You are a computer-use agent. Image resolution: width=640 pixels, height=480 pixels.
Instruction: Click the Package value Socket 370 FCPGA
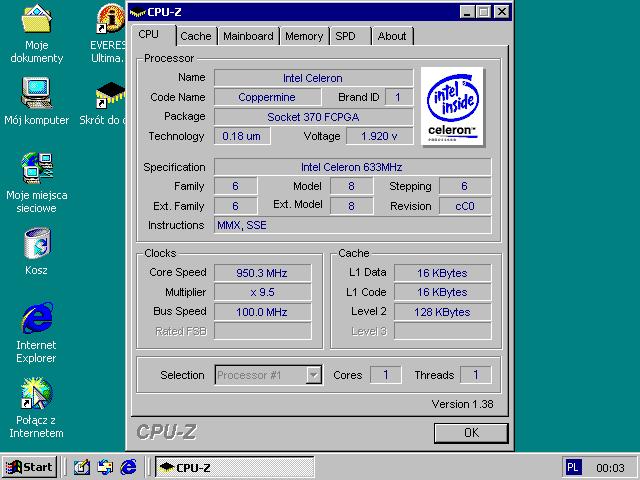[x=313, y=117]
